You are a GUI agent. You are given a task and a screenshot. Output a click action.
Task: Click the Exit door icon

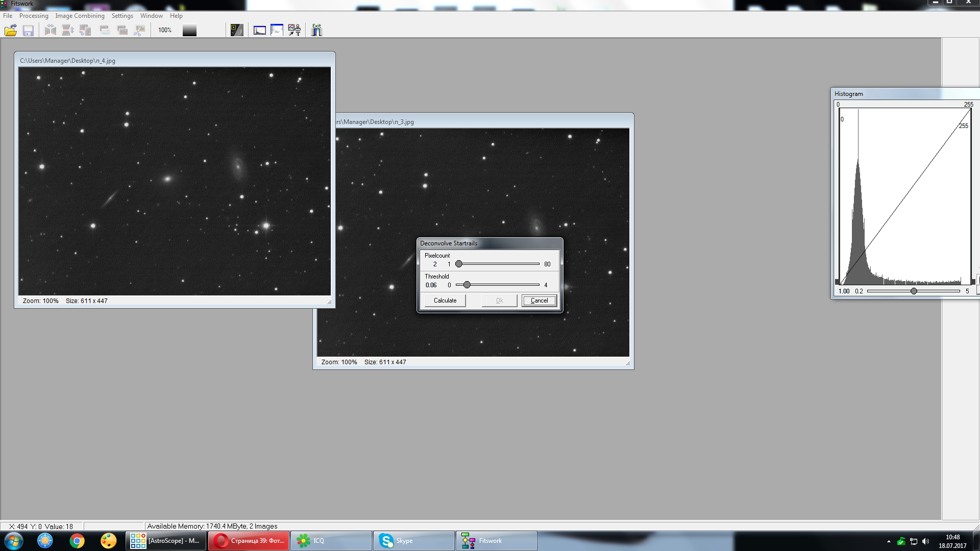(x=316, y=30)
